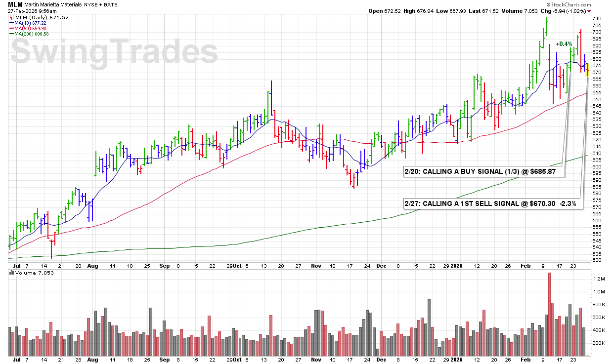Click the green +0.4% chart annotation
The image size is (613, 364).
(564, 44)
